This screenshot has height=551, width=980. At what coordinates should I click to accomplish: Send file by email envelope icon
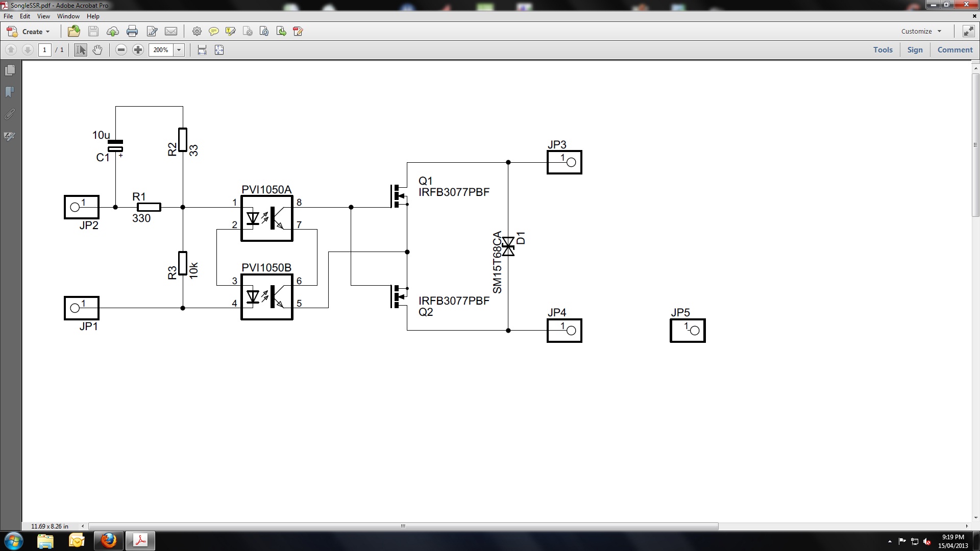pyautogui.click(x=171, y=32)
